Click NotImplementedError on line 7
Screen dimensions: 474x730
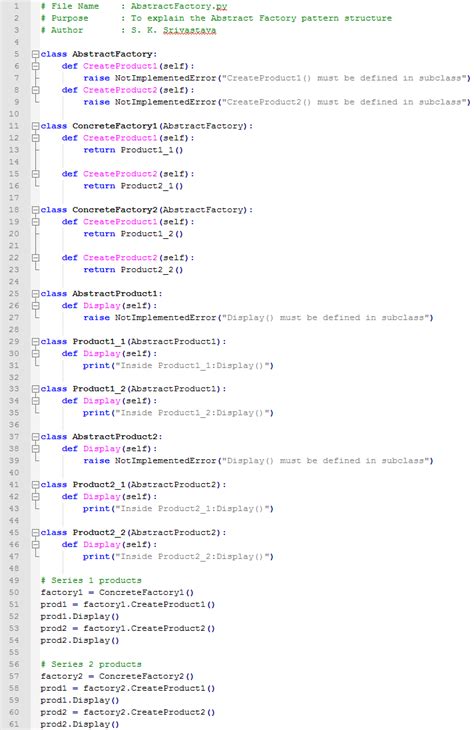(165, 78)
